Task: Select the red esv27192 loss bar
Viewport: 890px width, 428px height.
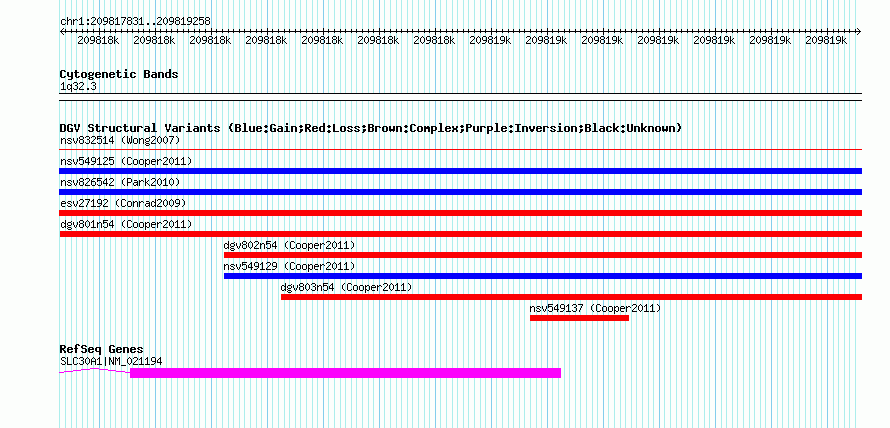Action: coord(460,213)
